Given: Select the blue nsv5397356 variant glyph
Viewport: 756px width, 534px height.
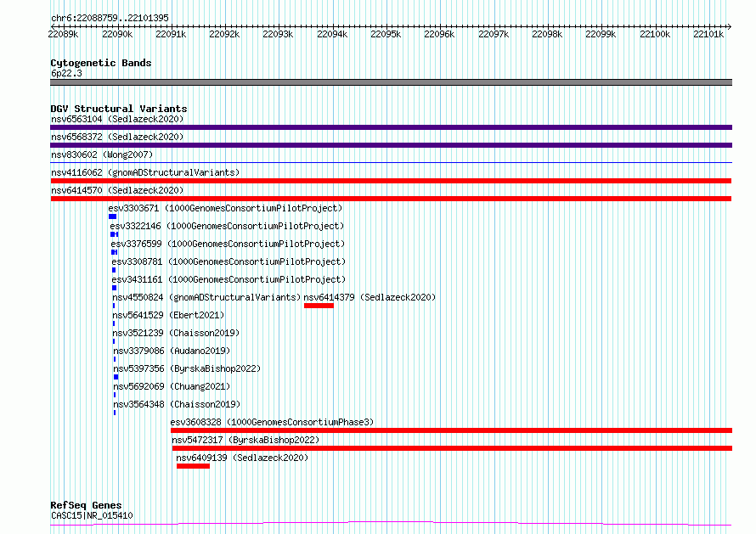Looking at the screenshot, I should click(x=116, y=377).
